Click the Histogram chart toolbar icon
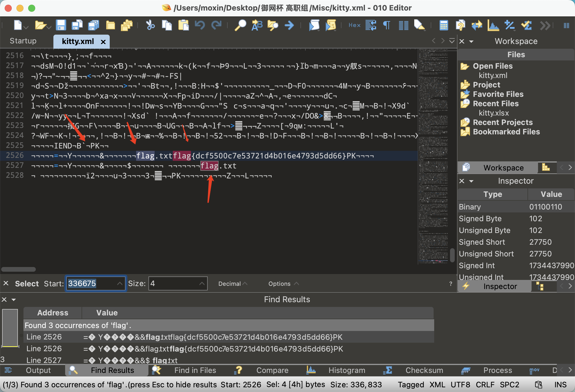This screenshot has height=392, width=575. point(493,26)
